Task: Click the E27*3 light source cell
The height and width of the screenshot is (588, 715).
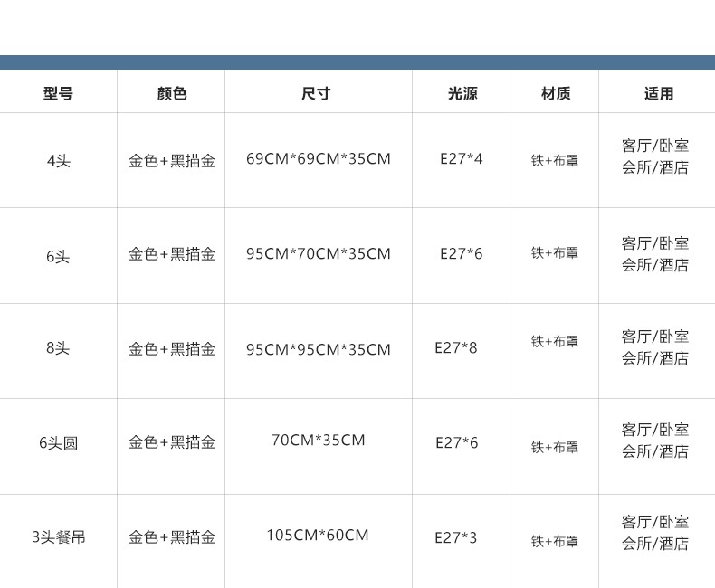Action: (x=456, y=538)
